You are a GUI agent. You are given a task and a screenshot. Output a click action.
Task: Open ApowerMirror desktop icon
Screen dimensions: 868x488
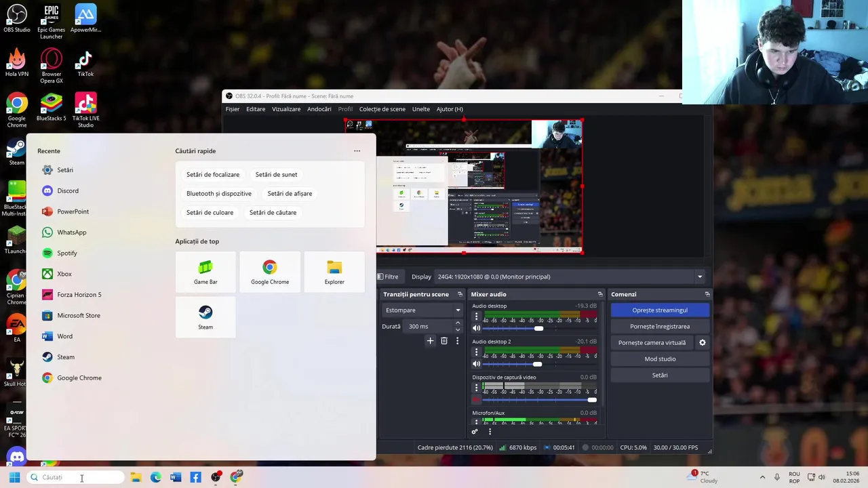click(x=85, y=18)
